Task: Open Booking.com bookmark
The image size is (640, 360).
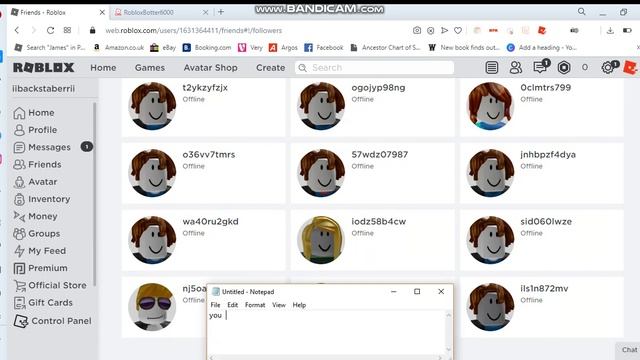Action: point(207,48)
